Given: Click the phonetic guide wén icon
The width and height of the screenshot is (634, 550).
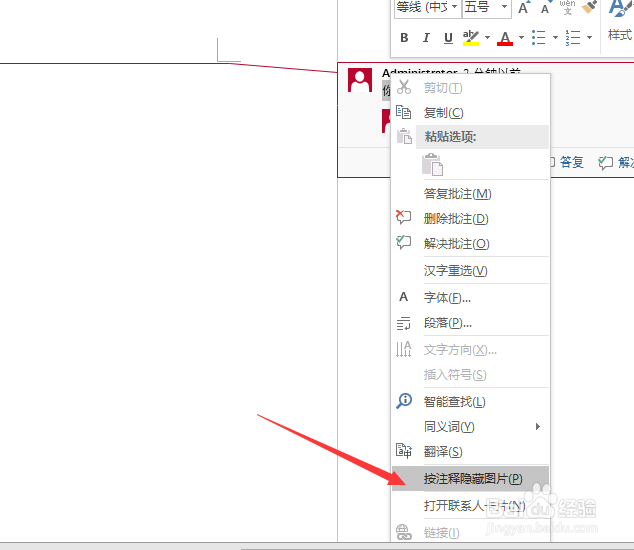Looking at the screenshot, I should coord(567,7).
